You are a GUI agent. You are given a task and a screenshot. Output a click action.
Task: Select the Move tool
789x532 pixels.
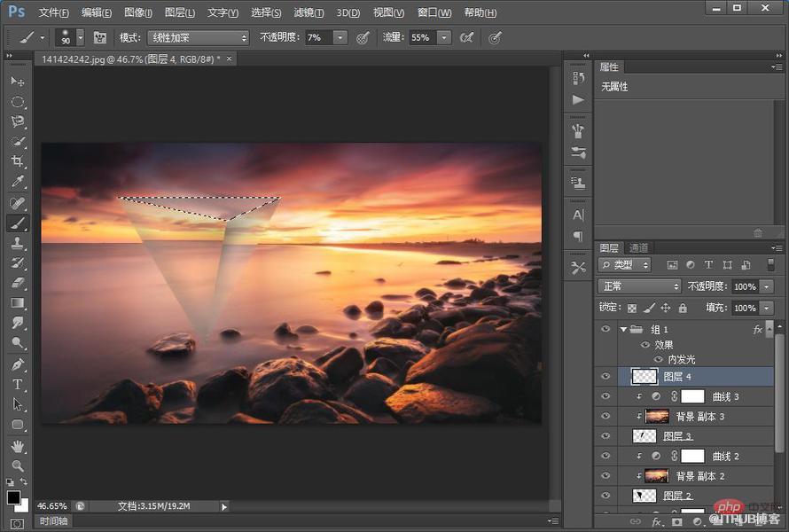tap(17, 81)
